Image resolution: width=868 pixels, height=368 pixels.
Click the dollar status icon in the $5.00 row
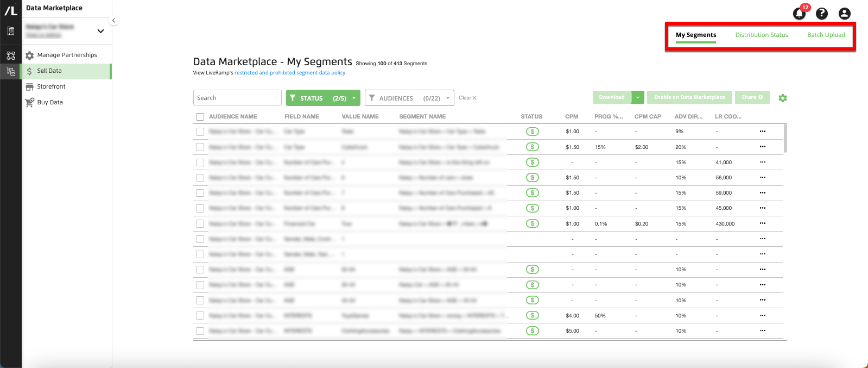pos(533,330)
